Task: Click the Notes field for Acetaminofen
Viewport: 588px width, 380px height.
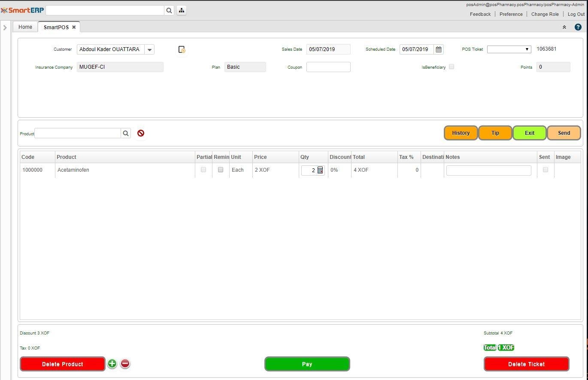Action: [489, 170]
